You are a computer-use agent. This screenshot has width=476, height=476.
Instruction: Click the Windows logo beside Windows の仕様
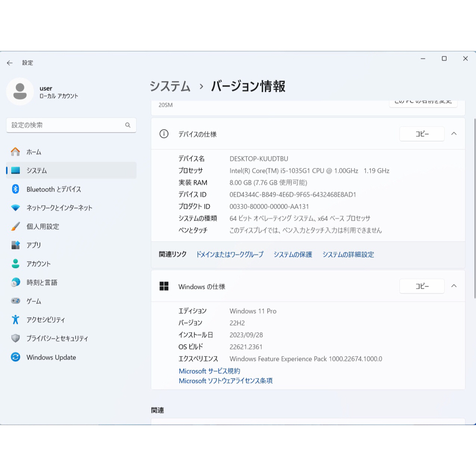click(164, 286)
